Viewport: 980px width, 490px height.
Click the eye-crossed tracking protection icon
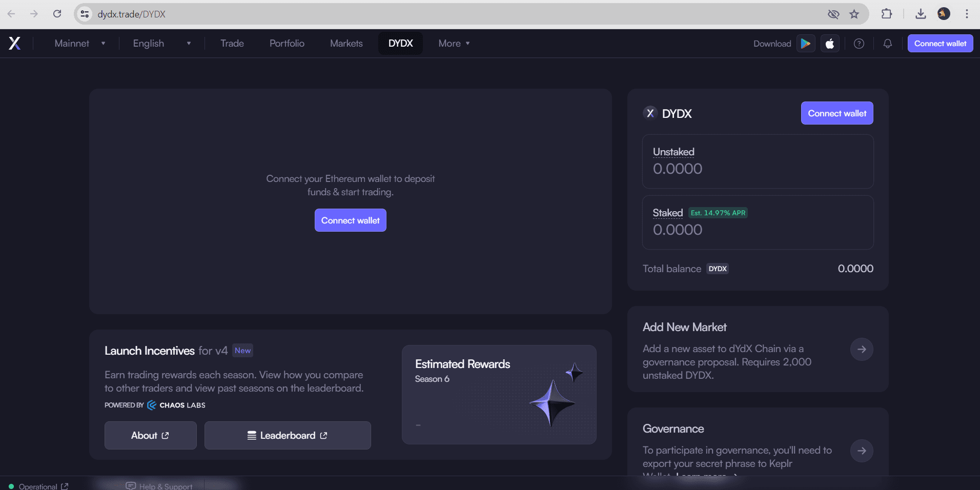coord(833,14)
